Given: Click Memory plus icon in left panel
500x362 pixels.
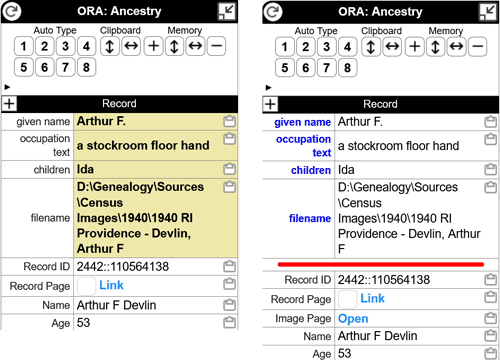Looking at the screenshot, I should [153, 46].
